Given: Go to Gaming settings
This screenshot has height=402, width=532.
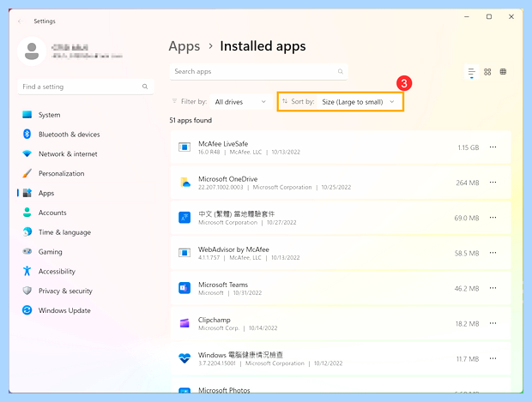Looking at the screenshot, I should pyautogui.click(x=86, y=252).
